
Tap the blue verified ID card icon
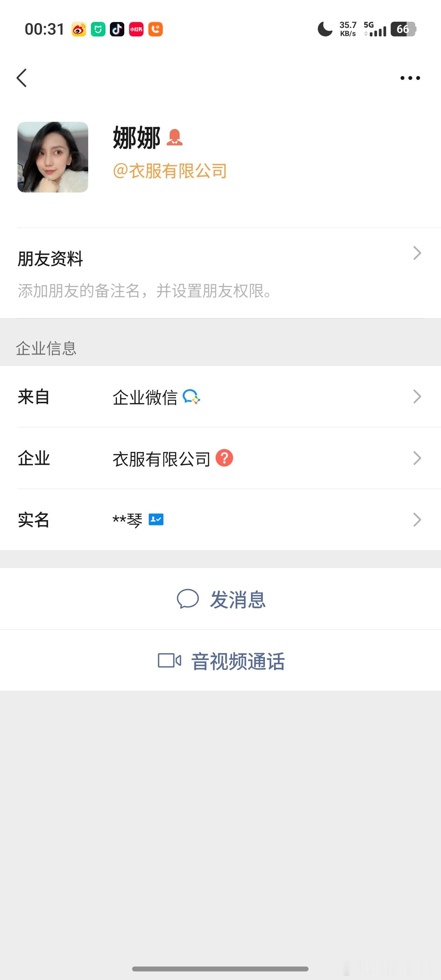pos(156,519)
